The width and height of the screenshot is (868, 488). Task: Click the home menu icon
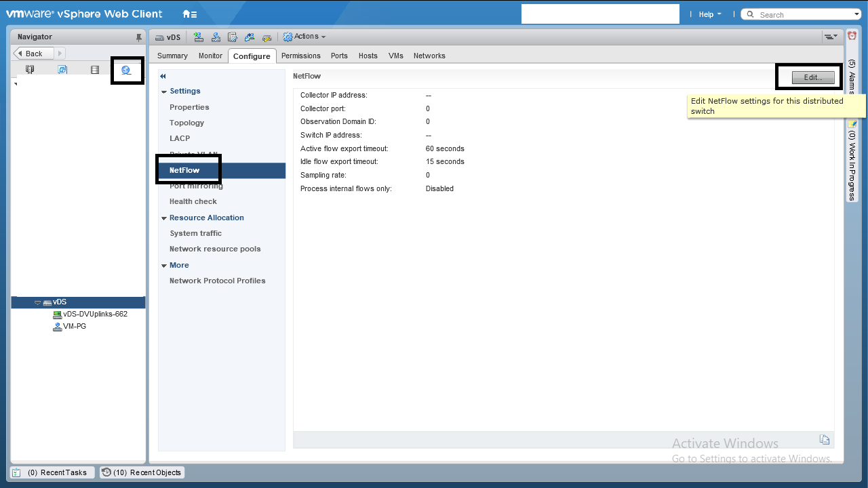189,14
